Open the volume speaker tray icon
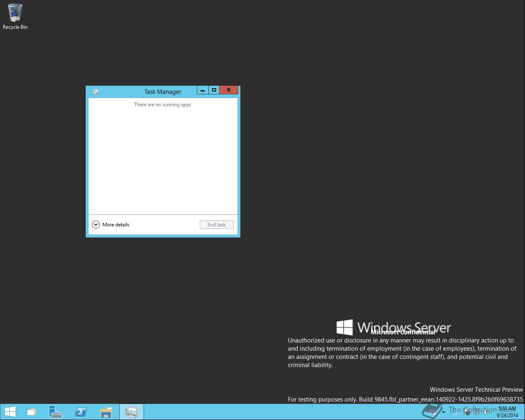 (x=486, y=412)
